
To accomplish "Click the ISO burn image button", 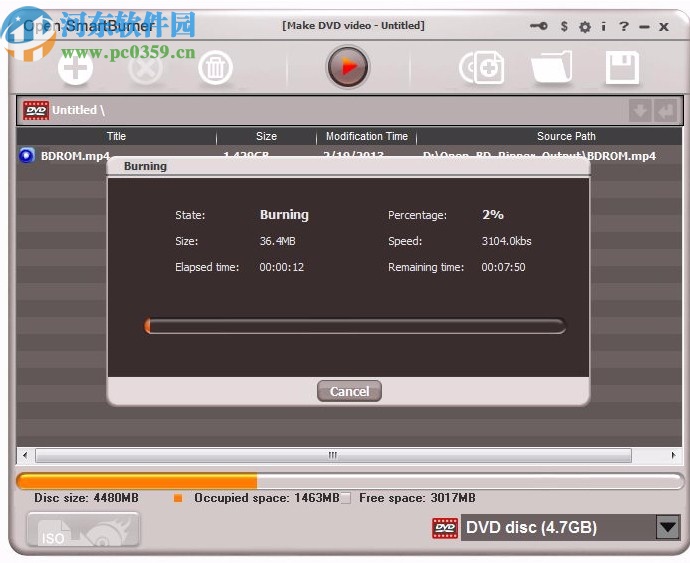I will 83,529.
